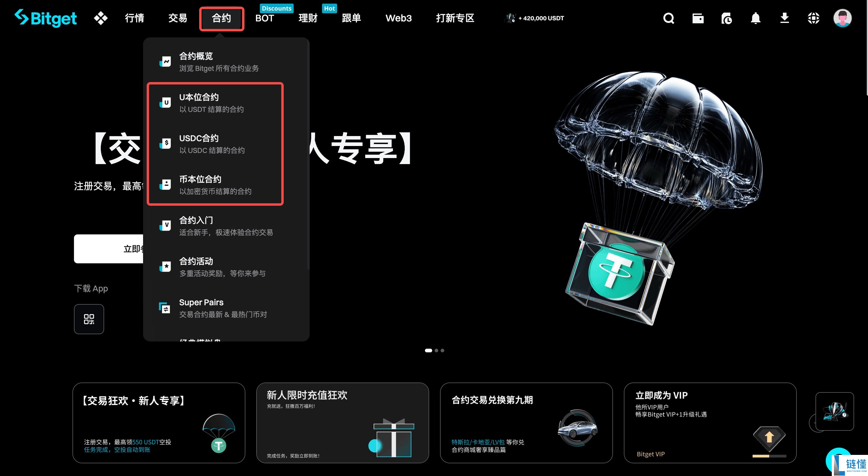Open the language globe icon
868x476 pixels.
(x=813, y=18)
